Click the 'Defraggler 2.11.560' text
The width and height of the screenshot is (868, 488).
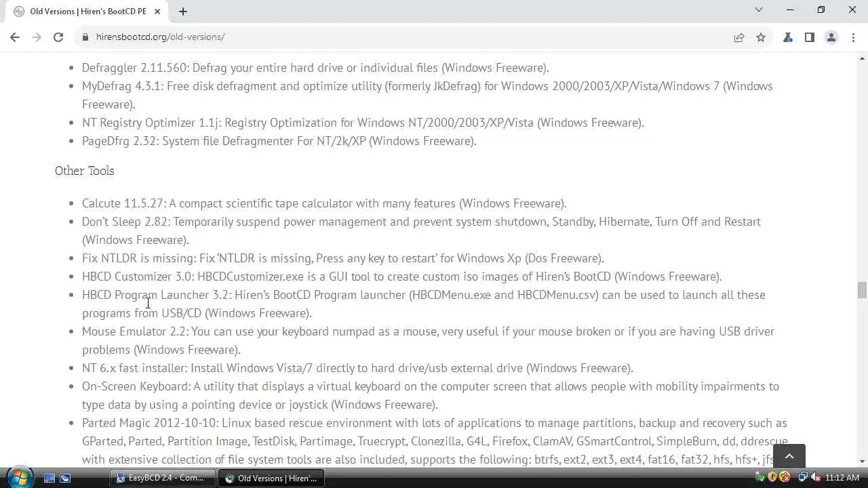(135, 68)
